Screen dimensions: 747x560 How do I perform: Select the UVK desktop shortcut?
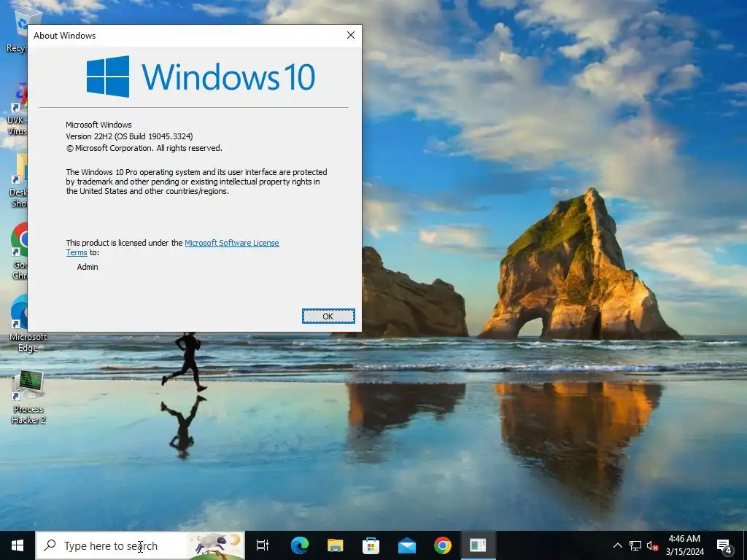[x=18, y=109]
